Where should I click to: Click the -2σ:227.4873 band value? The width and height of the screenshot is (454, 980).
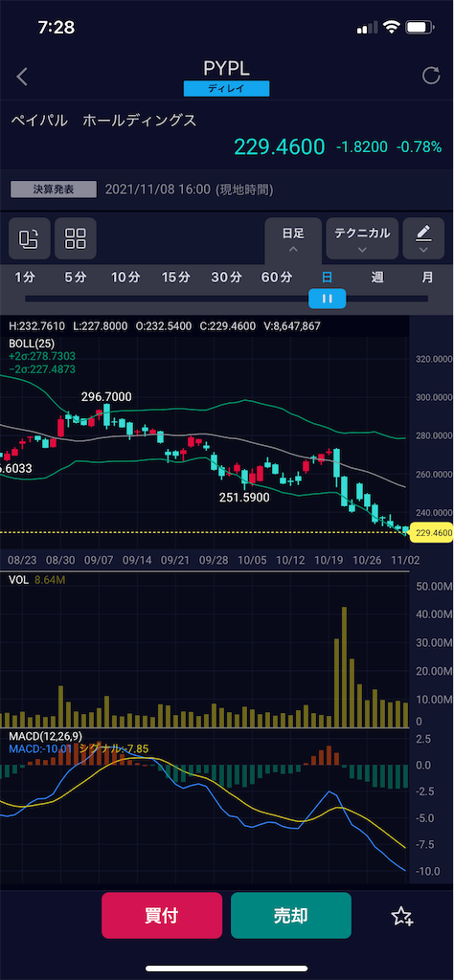(x=42, y=368)
